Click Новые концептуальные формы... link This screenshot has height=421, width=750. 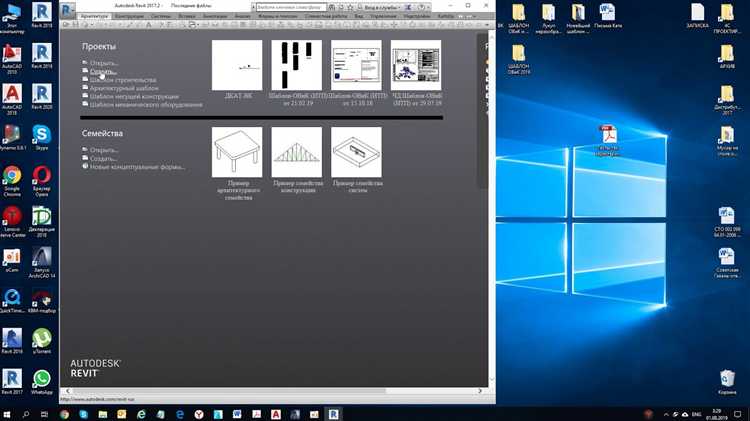[137, 167]
